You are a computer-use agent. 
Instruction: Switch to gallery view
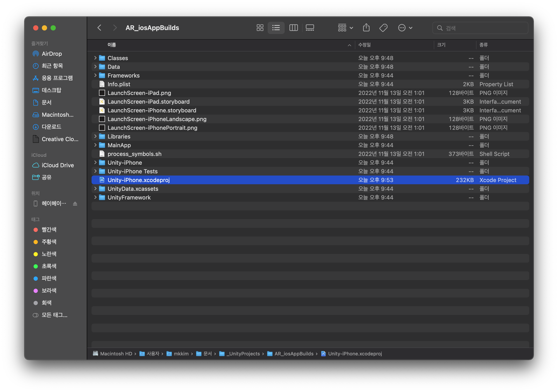tap(310, 28)
